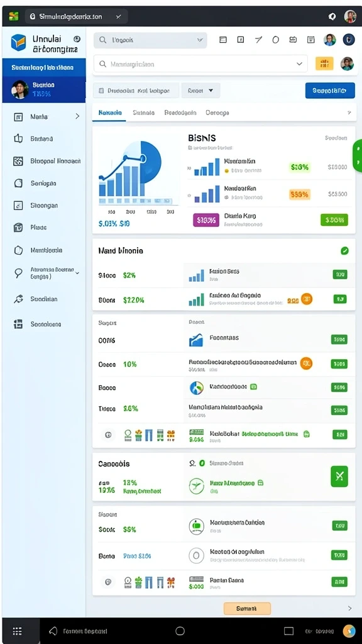Image resolution: width=362 pixels, height=644 pixels.
Task: Open the Sonolcens sidebar icon
Action: (x=18, y=324)
